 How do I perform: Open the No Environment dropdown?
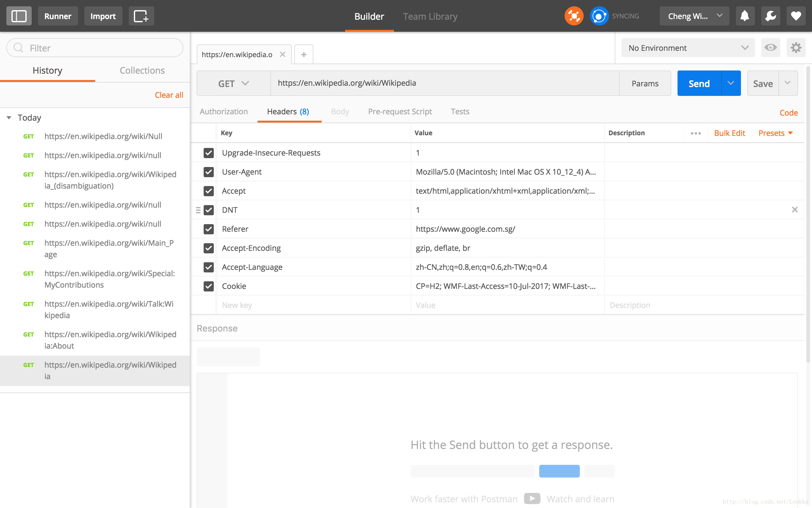coord(688,48)
